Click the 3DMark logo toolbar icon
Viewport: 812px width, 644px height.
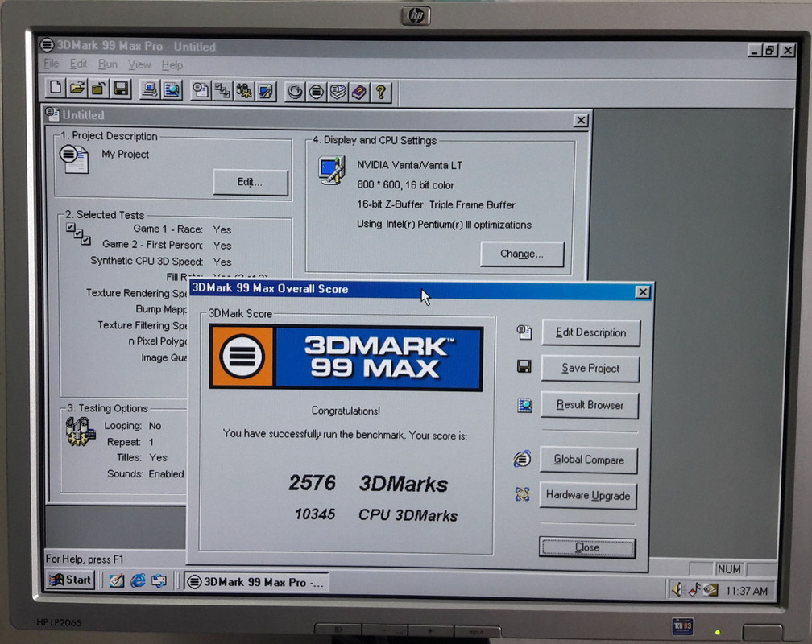(317, 93)
